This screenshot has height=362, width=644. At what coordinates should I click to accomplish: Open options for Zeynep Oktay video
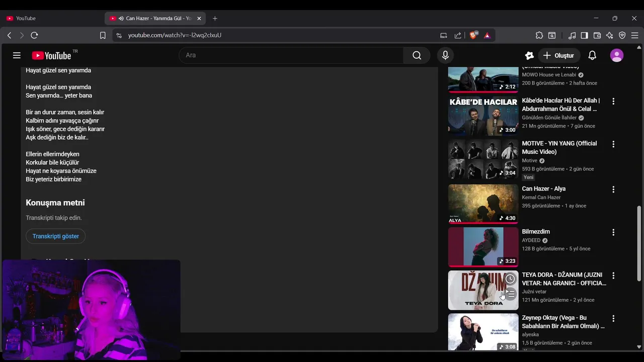[x=613, y=318]
